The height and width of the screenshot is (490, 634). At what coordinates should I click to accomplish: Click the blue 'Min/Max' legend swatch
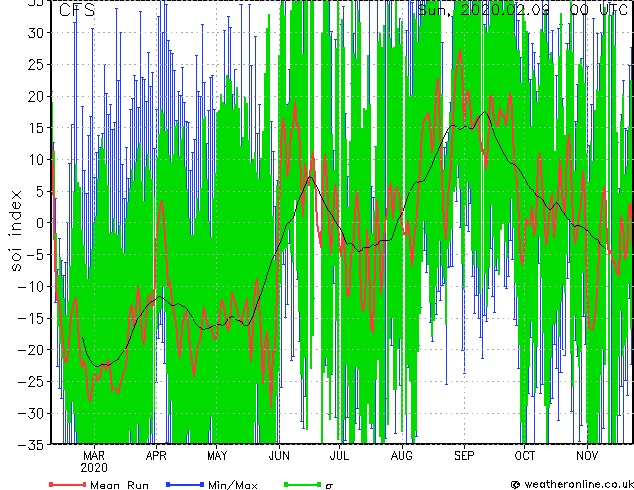pos(185,484)
